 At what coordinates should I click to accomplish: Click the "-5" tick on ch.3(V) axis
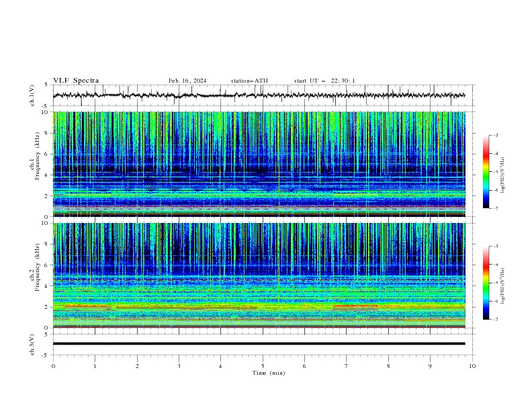point(45,355)
